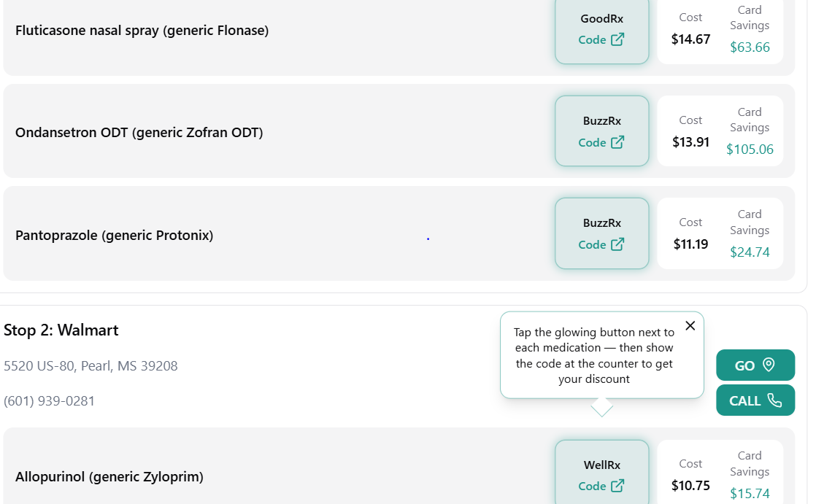Click the Allopurinol (generic Zyloprim) name

(x=109, y=477)
